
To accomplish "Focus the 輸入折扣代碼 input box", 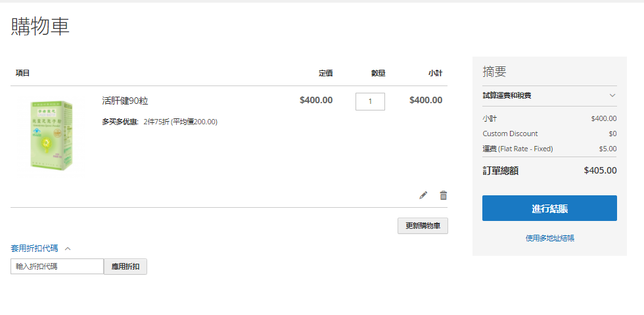I will pyautogui.click(x=57, y=266).
